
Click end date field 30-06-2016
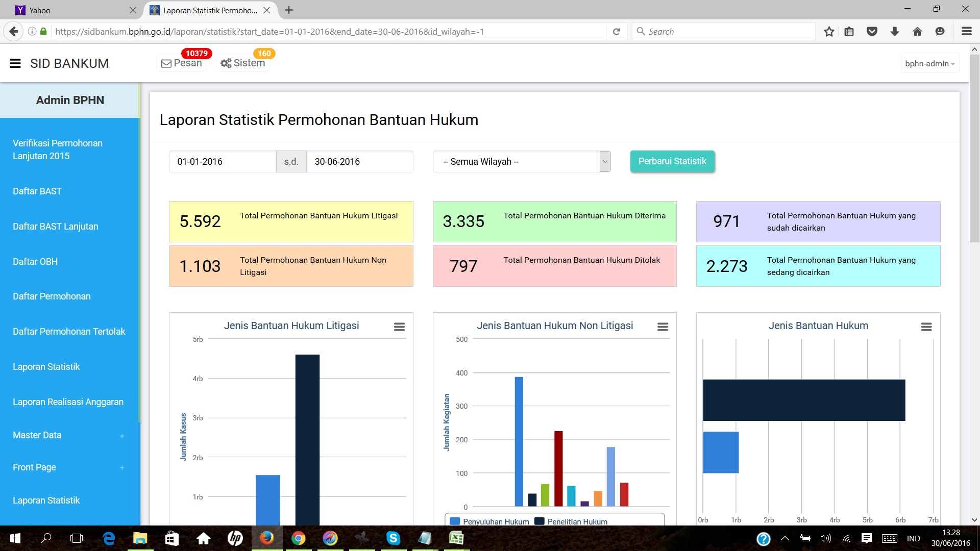pyautogui.click(x=360, y=162)
